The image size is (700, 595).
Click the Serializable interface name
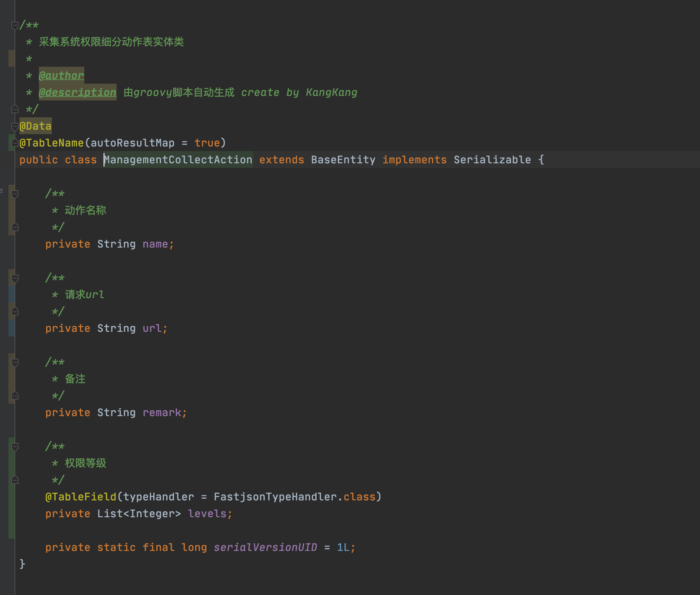492,159
